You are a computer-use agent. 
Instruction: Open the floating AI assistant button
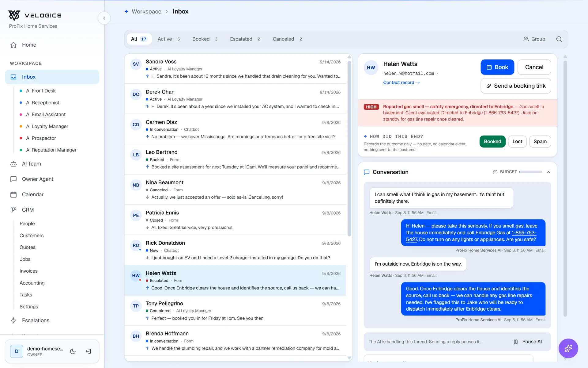click(568, 348)
